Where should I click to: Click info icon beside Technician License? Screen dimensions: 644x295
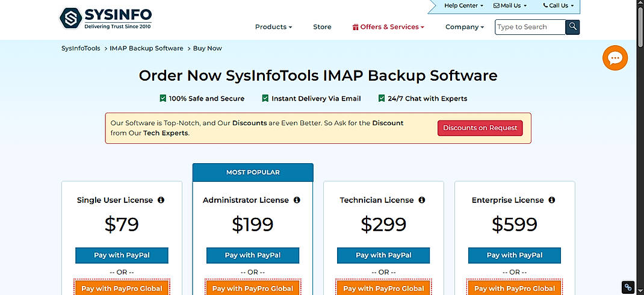421,200
